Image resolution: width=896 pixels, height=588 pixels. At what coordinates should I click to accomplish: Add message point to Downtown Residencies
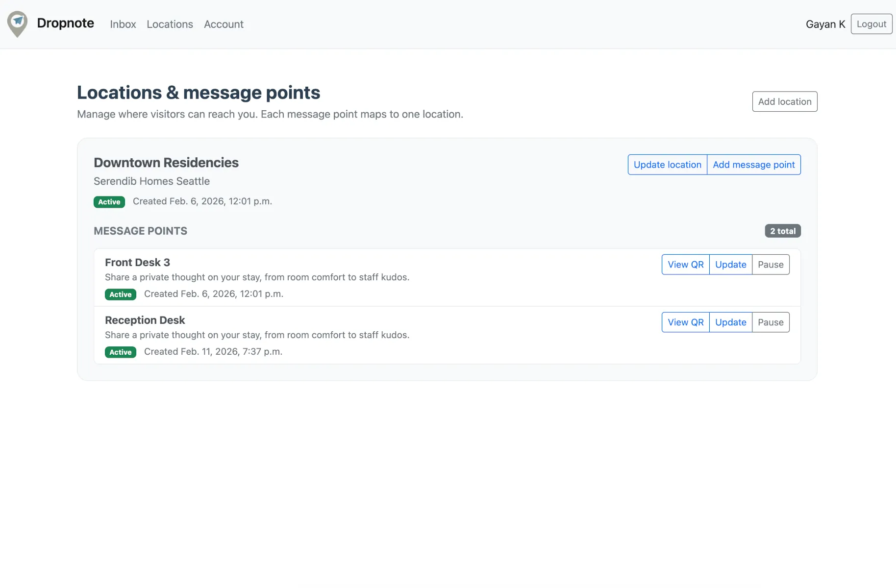[x=753, y=165]
